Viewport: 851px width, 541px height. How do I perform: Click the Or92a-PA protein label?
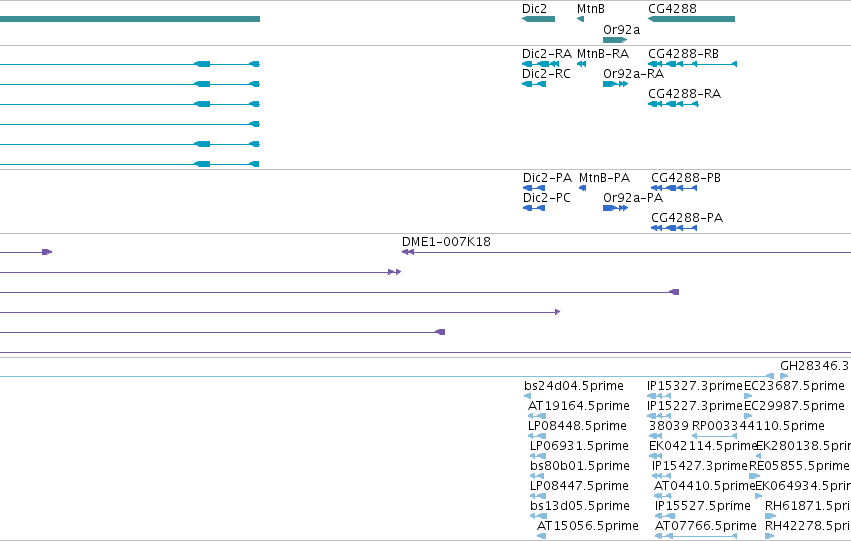click(633, 198)
